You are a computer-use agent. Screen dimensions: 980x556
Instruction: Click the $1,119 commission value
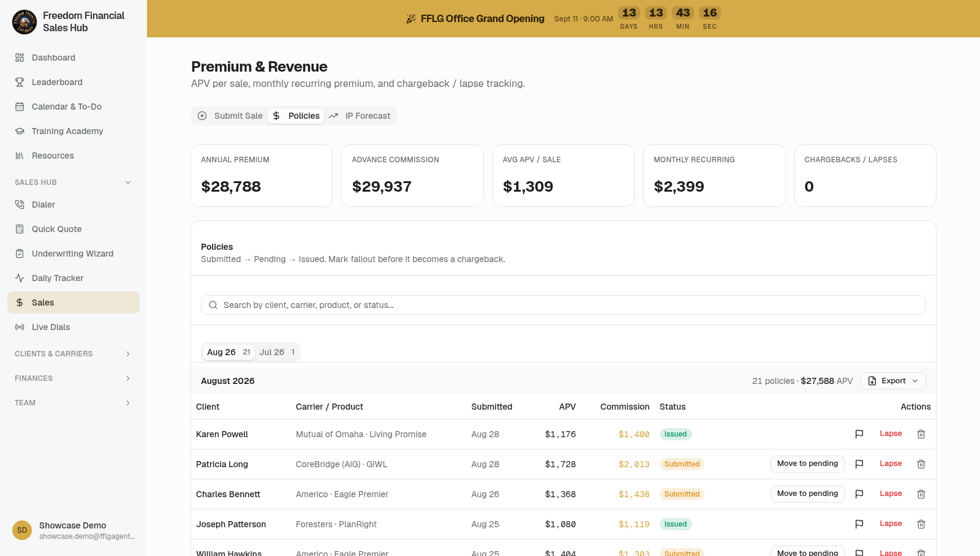pos(634,524)
